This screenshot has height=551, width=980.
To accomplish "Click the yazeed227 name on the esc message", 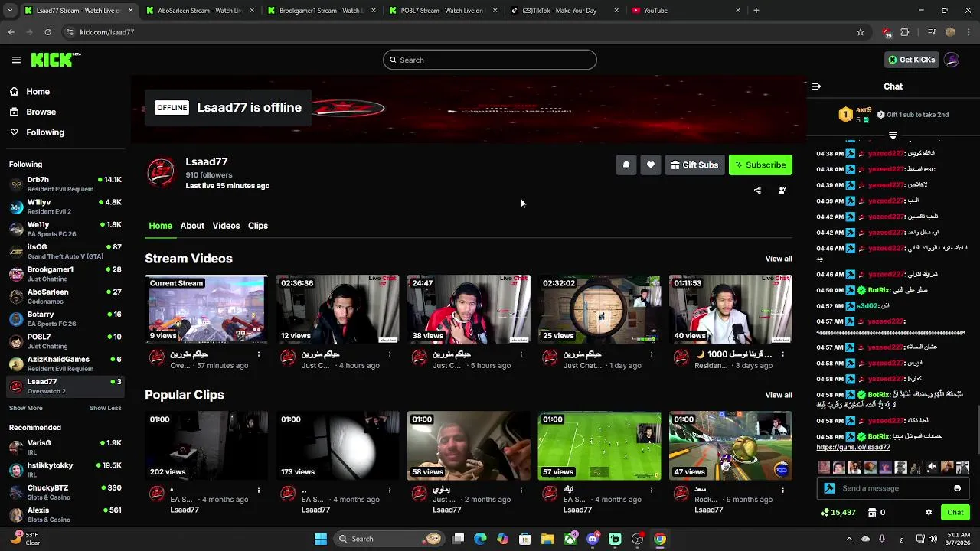I will pos(887,169).
